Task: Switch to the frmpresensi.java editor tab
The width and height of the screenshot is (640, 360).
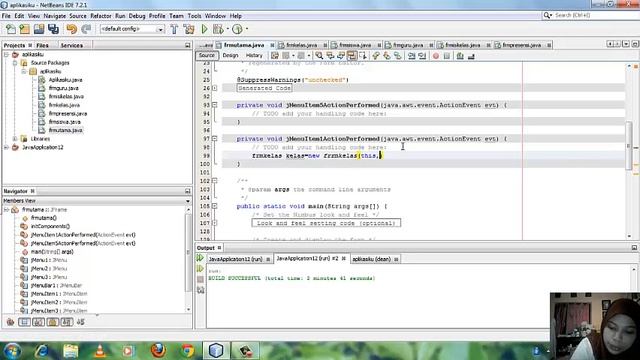Action: click(x=522, y=45)
